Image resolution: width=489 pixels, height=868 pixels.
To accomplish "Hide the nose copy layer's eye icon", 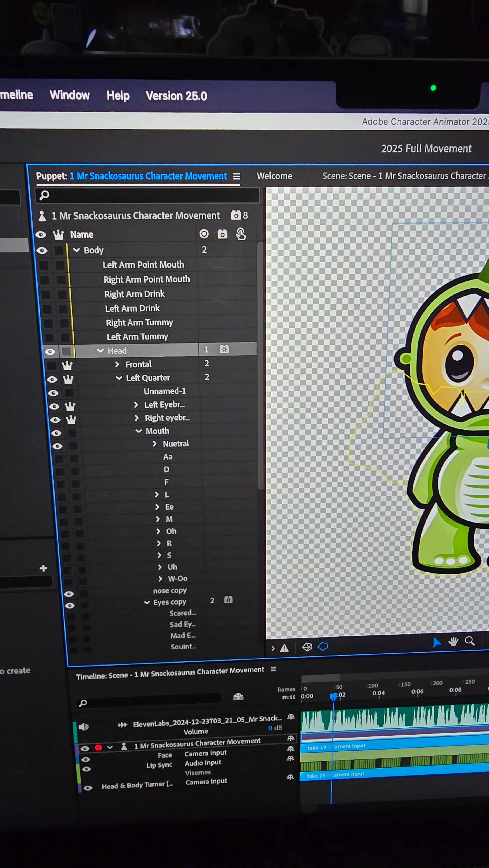I will [x=69, y=594].
